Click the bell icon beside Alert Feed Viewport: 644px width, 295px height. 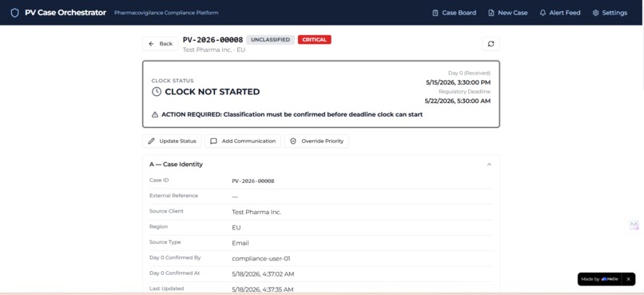[x=543, y=13]
